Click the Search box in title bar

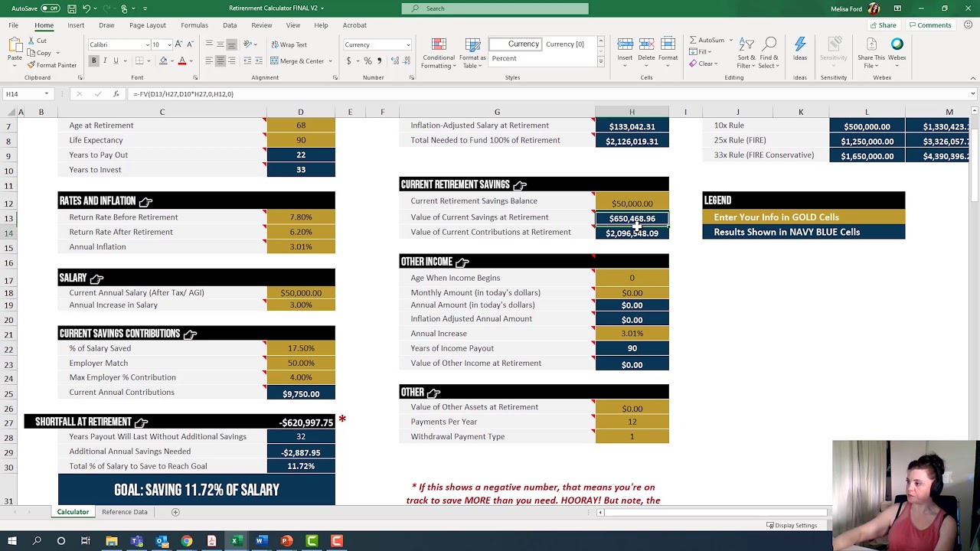coord(495,8)
